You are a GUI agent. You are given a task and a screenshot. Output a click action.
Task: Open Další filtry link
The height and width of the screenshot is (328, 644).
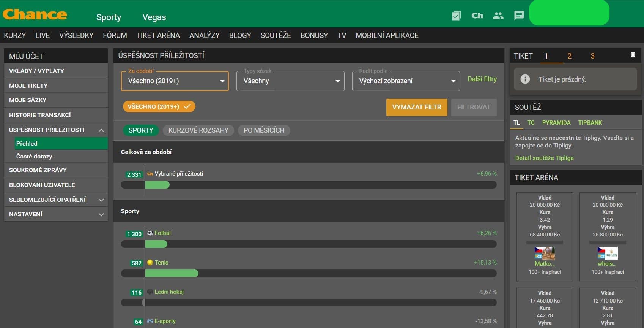click(x=482, y=79)
